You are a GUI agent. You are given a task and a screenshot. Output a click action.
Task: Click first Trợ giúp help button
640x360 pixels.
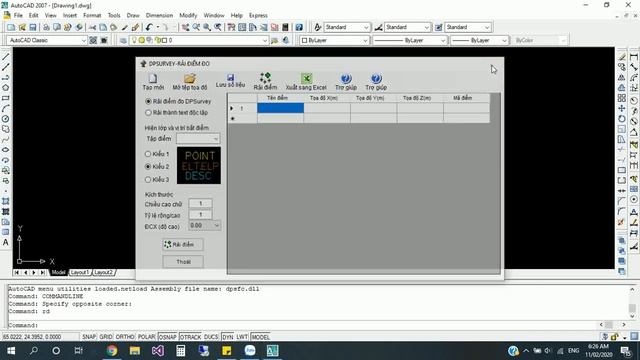coord(346,82)
